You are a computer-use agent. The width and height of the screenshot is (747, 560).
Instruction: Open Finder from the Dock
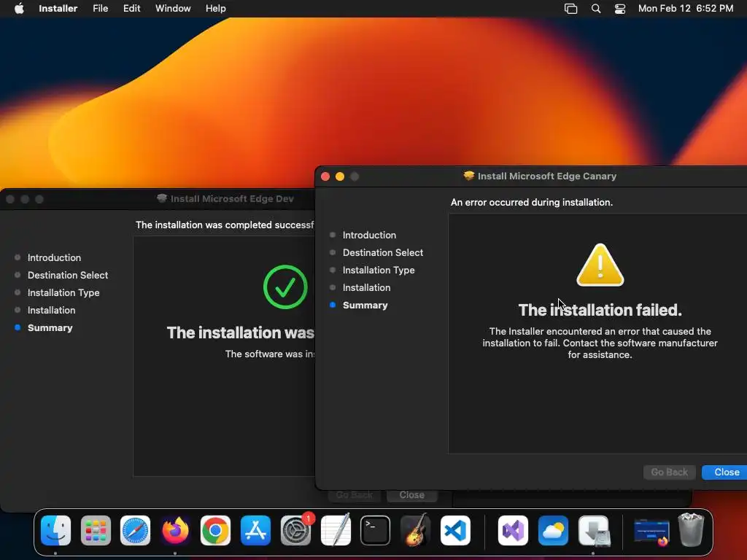[55, 531]
